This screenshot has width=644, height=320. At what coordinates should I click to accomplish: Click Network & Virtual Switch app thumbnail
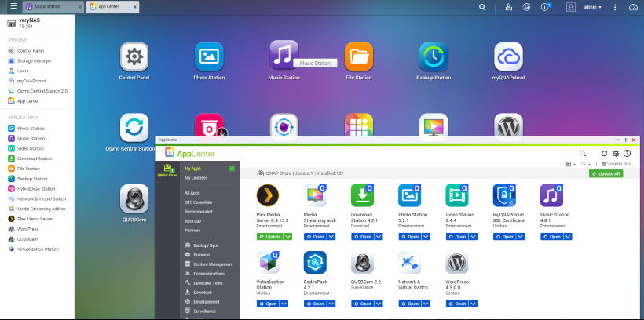[x=409, y=263]
